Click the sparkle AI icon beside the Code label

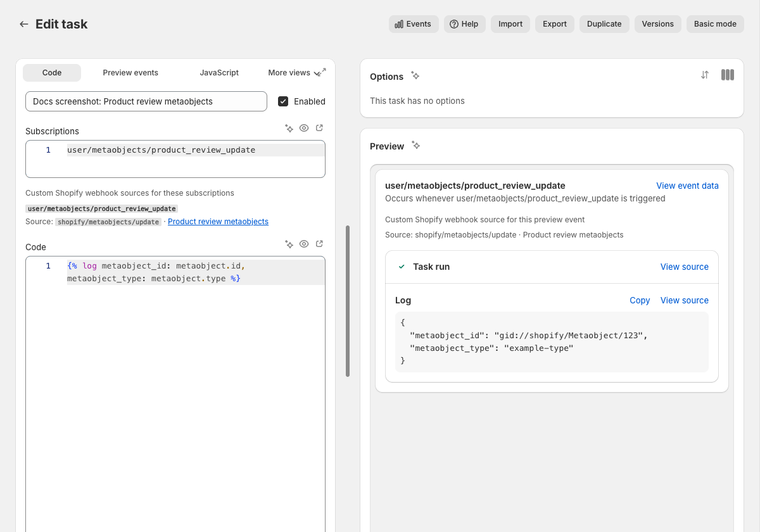289,244
